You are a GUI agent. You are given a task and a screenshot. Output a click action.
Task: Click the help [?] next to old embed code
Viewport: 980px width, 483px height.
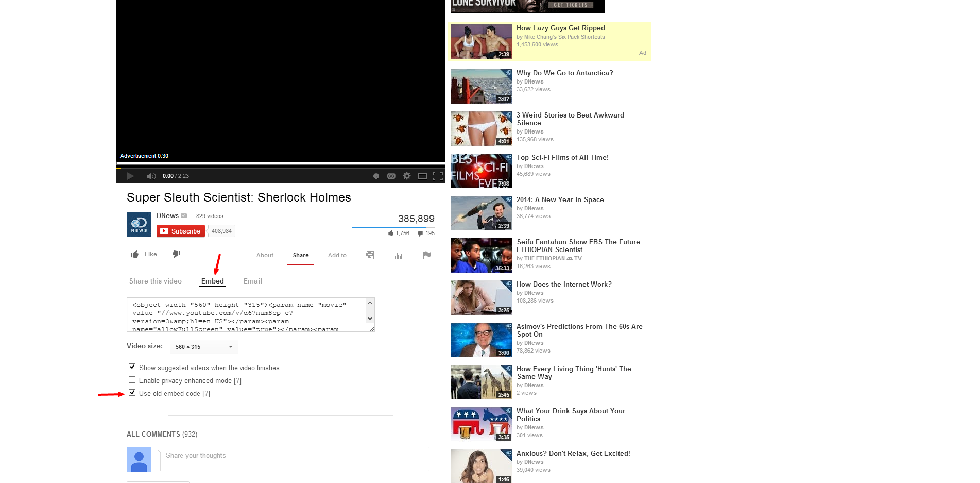[206, 394]
